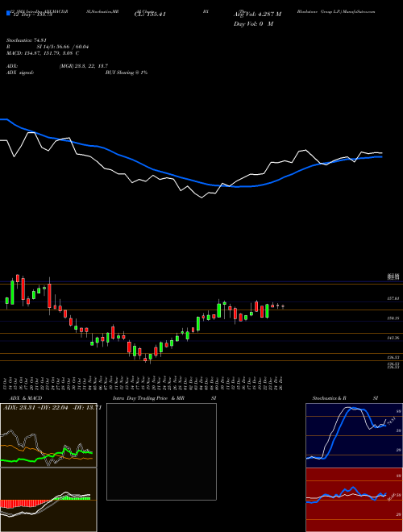Click the ADX signal: label

(x=20, y=73)
